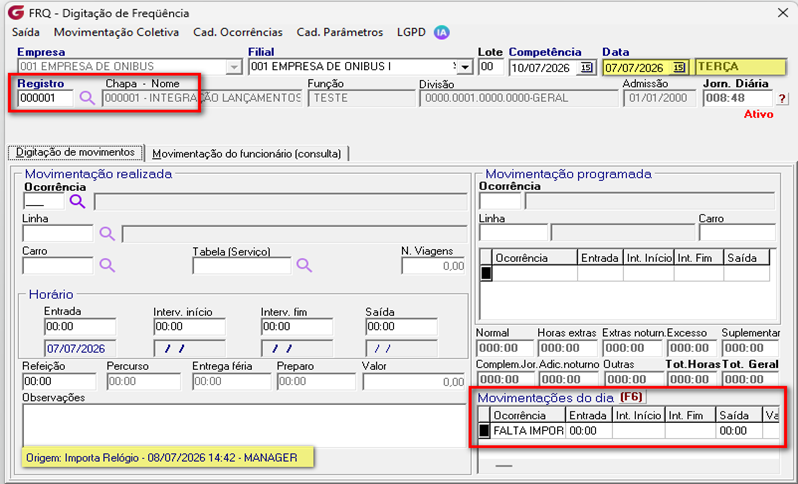Select the FALTA IMPOR row in Movimentações do dia
The height and width of the screenshot is (484, 798).
[x=629, y=431]
